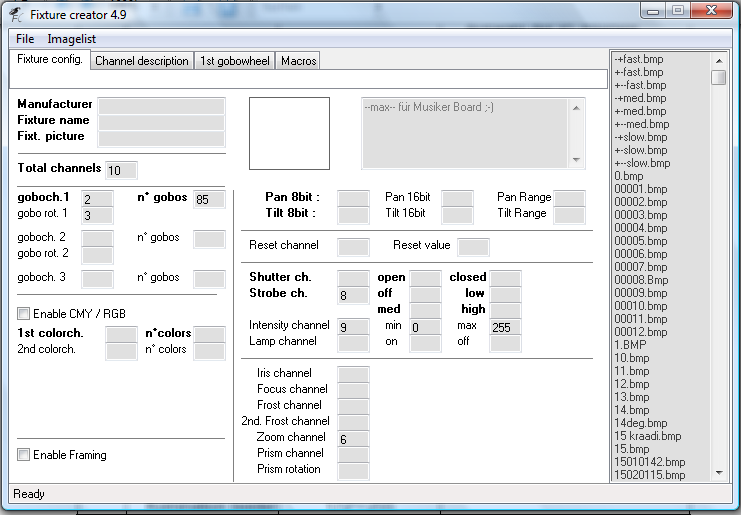
Task: Click the intensity max field showing 255
Action: click(505, 327)
